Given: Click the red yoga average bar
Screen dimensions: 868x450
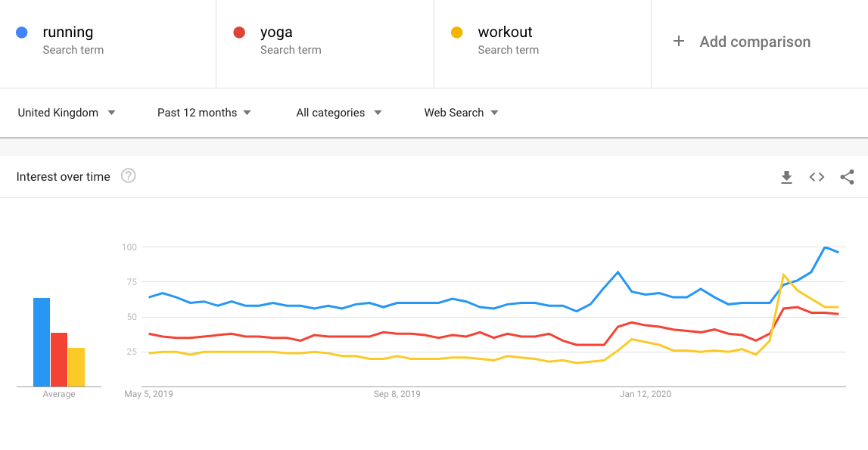Looking at the screenshot, I should click(59, 360).
